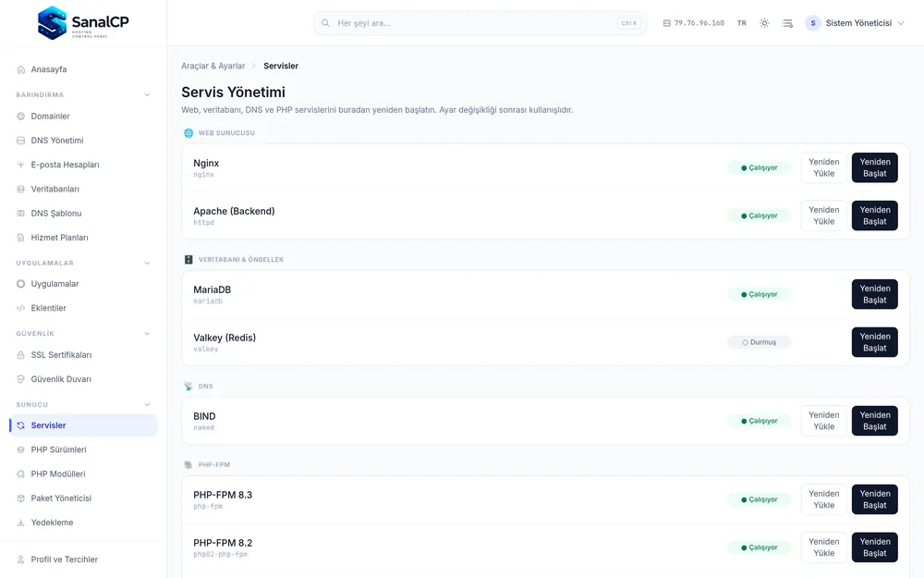
Task: Collapse the BARINDIRMA sidebar section
Action: click(147, 95)
